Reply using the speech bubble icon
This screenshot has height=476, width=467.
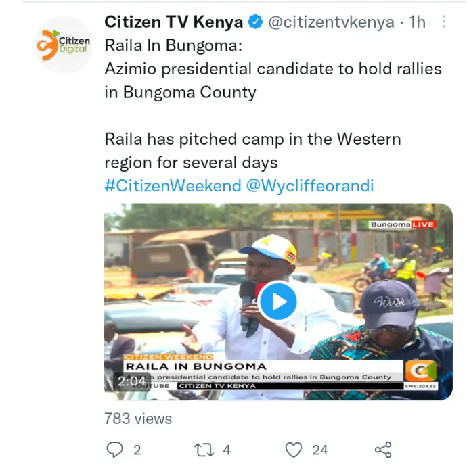pos(114,450)
